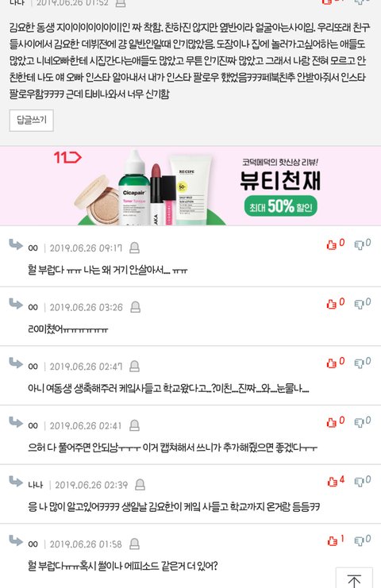Click the 답글쓰기 reply button
Viewport: 381px width, 588px height.
(x=32, y=121)
